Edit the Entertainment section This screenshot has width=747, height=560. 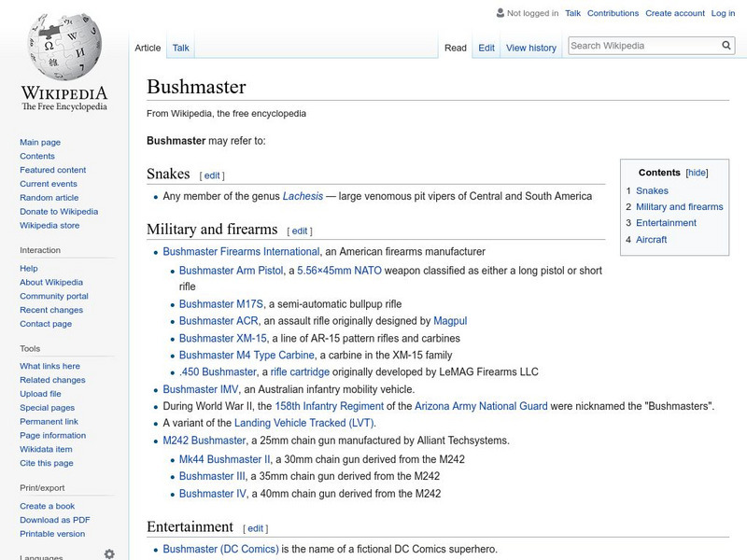pyautogui.click(x=255, y=528)
